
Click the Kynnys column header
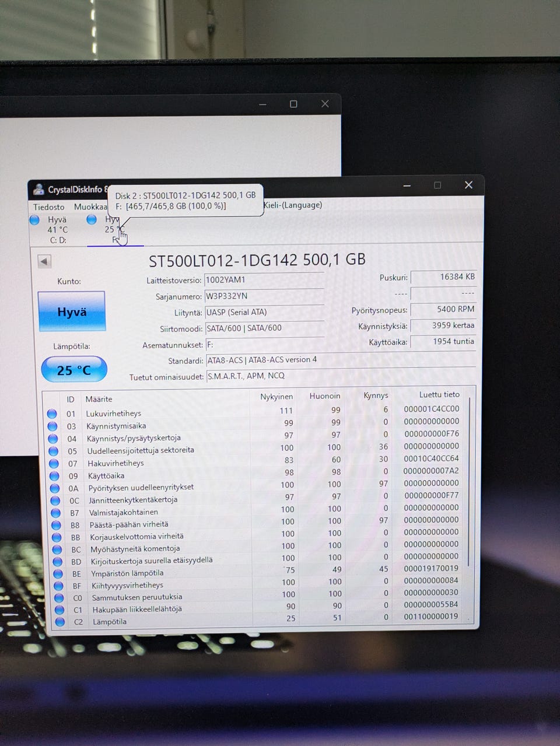pyautogui.click(x=376, y=395)
